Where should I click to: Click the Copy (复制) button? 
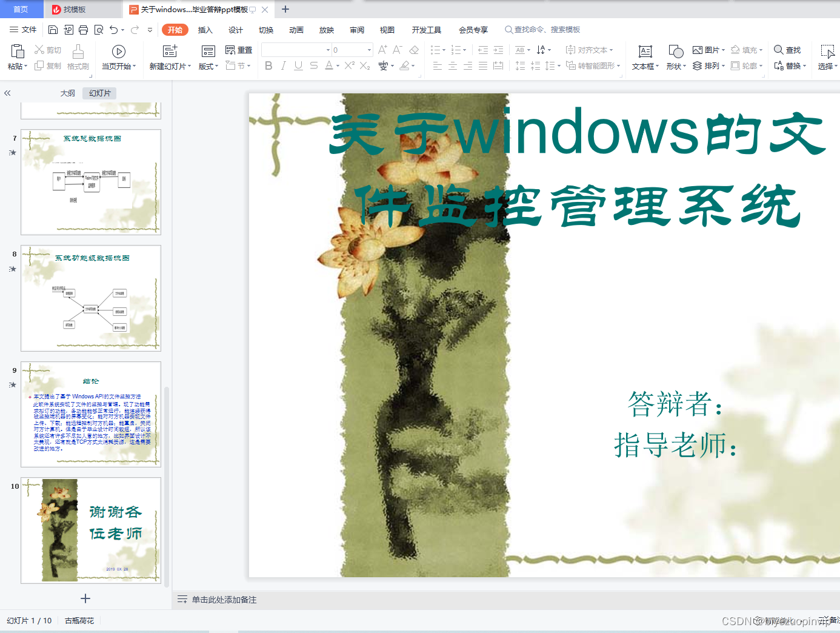(48, 65)
